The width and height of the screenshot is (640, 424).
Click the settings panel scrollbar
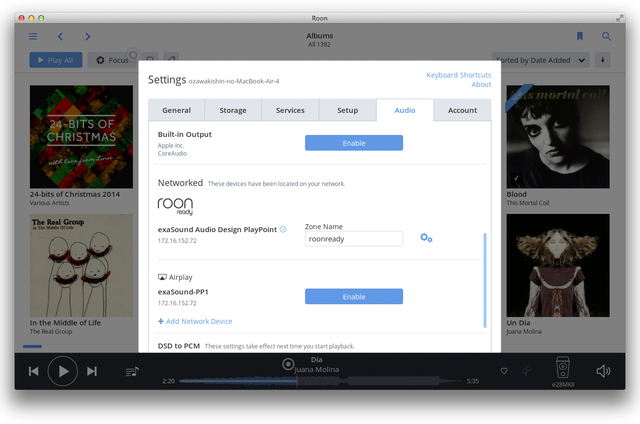[x=485, y=280]
